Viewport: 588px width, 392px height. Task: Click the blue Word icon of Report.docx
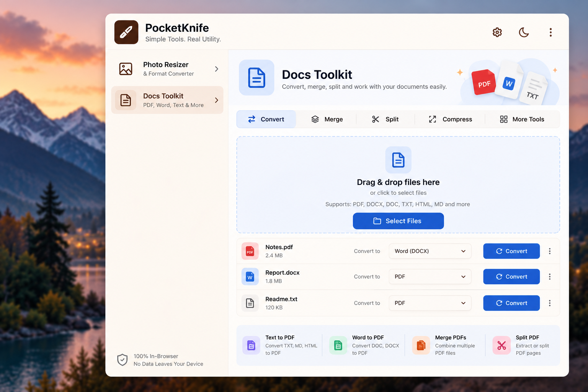click(x=250, y=277)
